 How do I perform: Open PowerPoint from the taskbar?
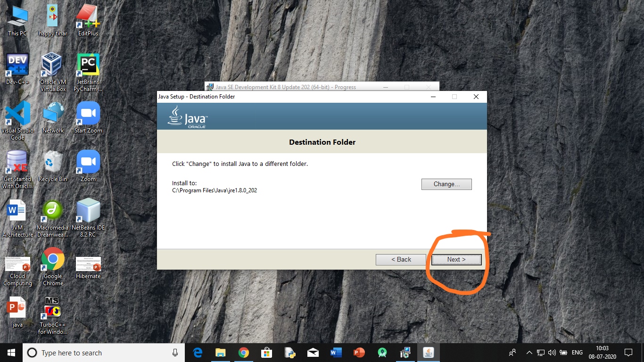click(359, 353)
